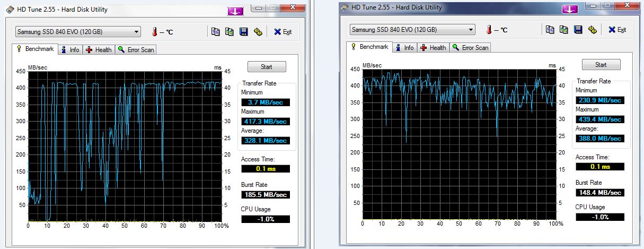Copy screenshot icon in right HD Tune window
The image size is (644, 249).
[x=564, y=30]
